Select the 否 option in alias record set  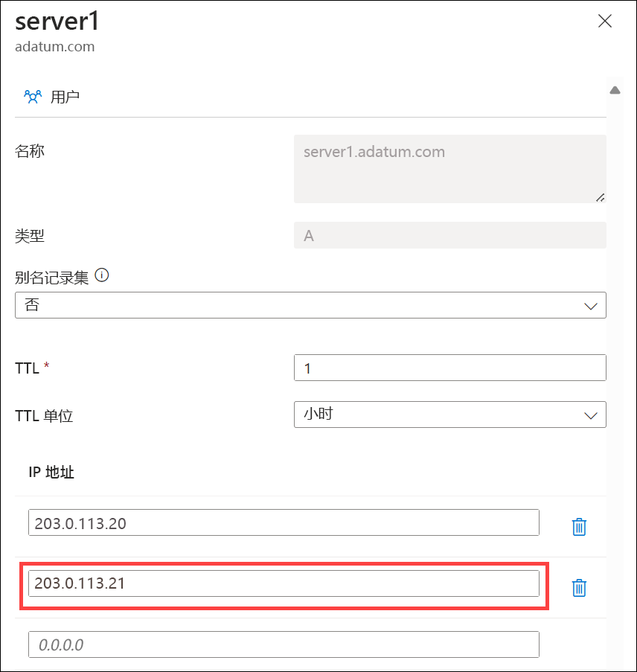pyautogui.click(x=310, y=305)
